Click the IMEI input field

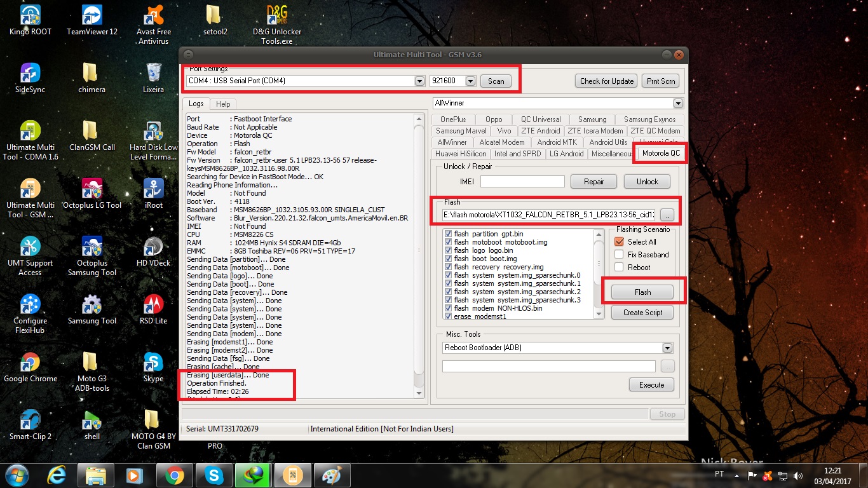point(522,181)
